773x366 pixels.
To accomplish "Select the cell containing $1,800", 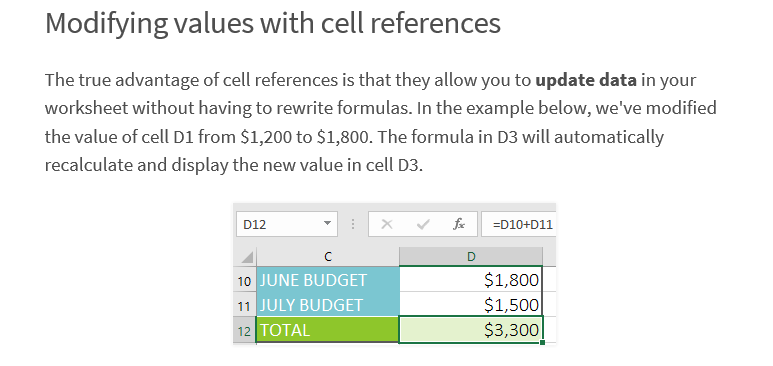I will click(471, 280).
